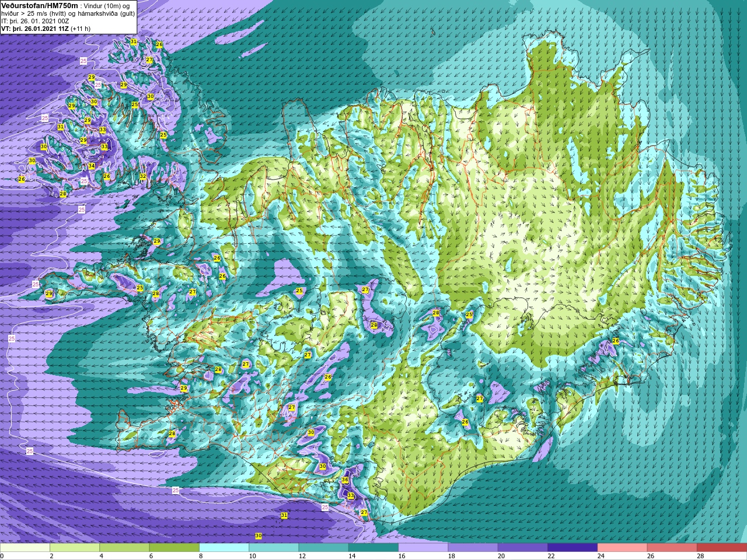Click legend scale number '20'
Screen dimensions: 747x560
501,556
